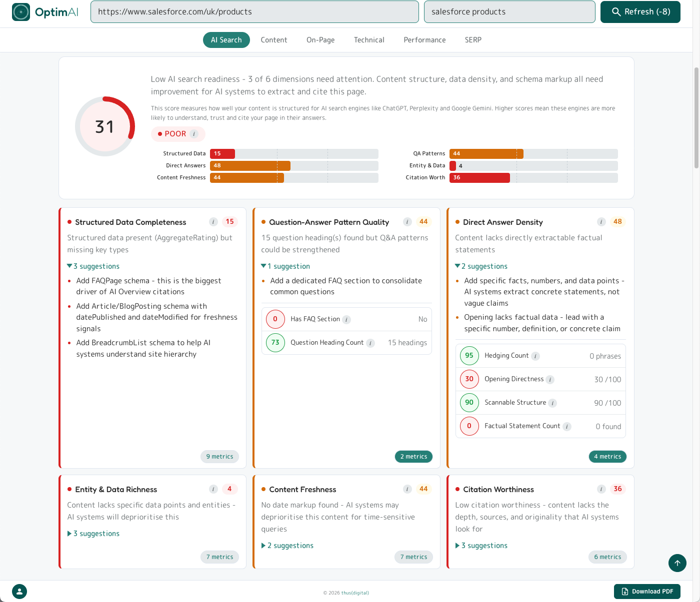This screenshot has width=700, height=602.
Task: Click the OptimAI logo icon
Action: [x=21, y=12]
